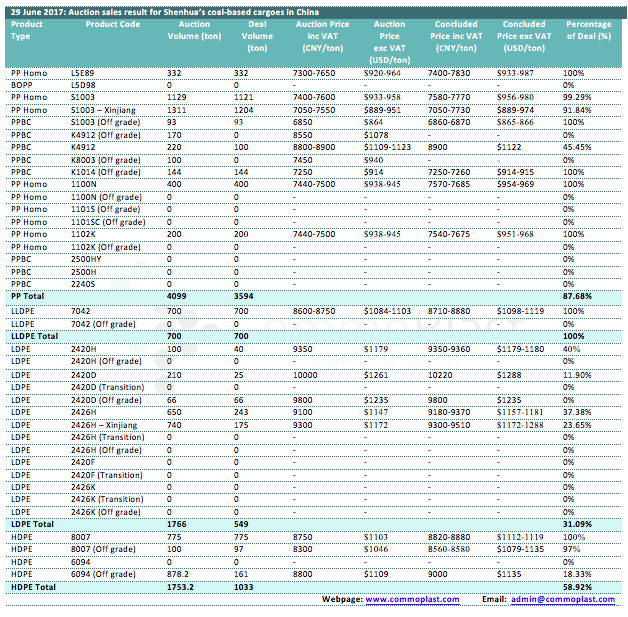Select the LDPE Total row label
This screenshot has width=628, height=617.
click(x=33, y=522)
